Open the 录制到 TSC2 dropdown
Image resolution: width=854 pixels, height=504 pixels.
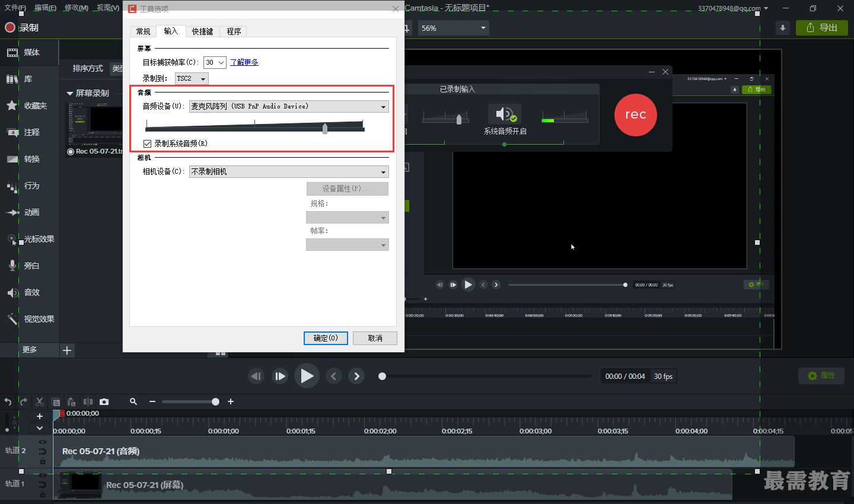192,78
